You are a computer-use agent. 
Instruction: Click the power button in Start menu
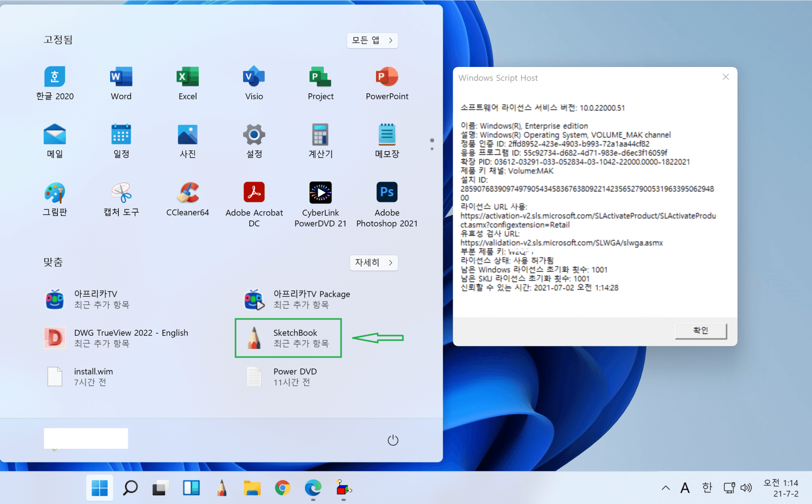tap(393, 440)
